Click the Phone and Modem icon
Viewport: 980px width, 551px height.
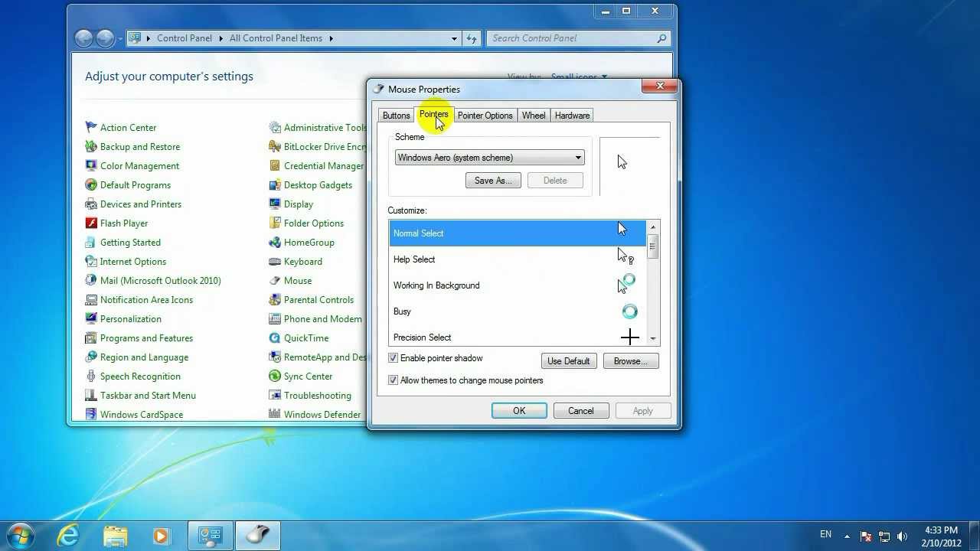pyautogui.click(x=275, y=319)
